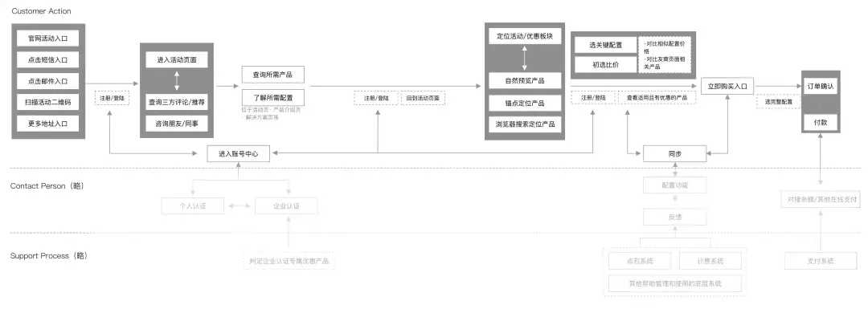Select the 定位活动/优惠板块 box
Viewport: 868px width, 309px height.
[525, 36]
